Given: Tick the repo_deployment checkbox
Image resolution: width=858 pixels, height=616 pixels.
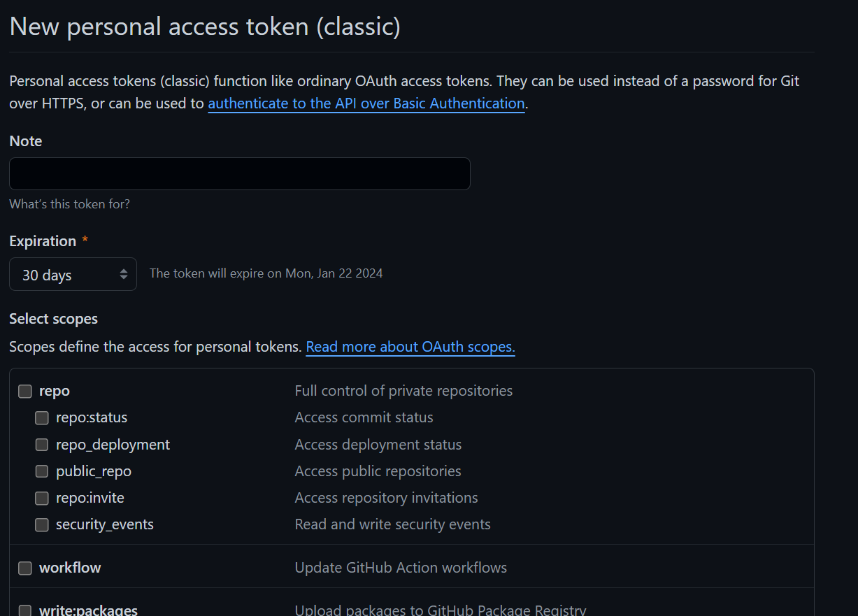Looking at the screenshot, I should tap(42, 445).
